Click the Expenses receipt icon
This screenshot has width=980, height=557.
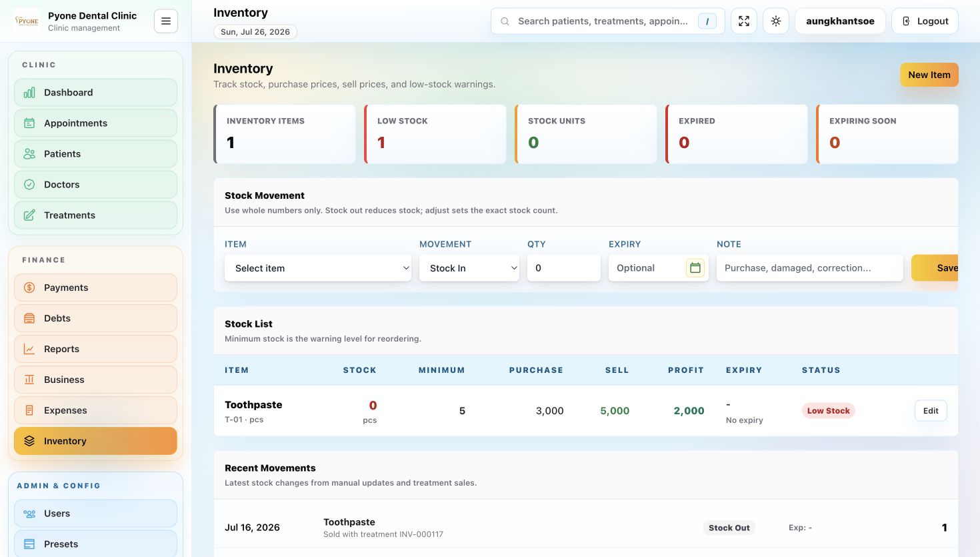29,410
